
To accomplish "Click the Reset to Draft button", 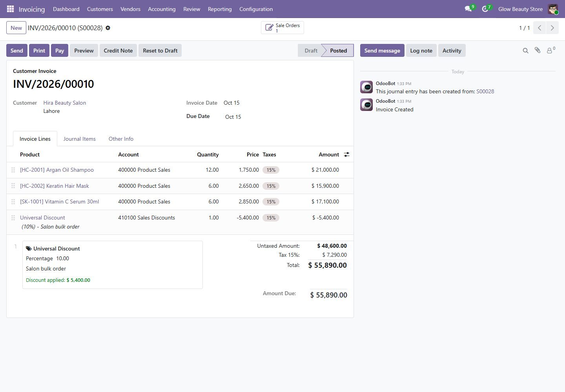I will click(x=160, y=51).
